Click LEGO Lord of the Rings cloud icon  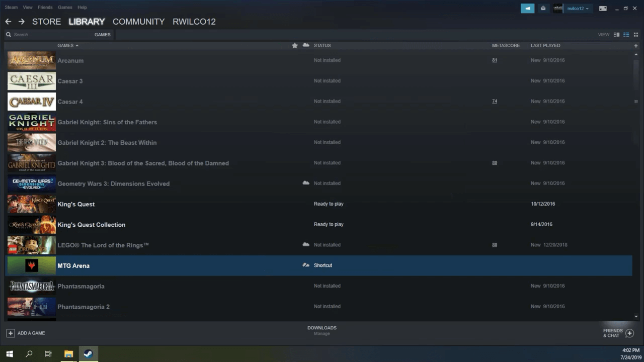(x=306, y=244)
